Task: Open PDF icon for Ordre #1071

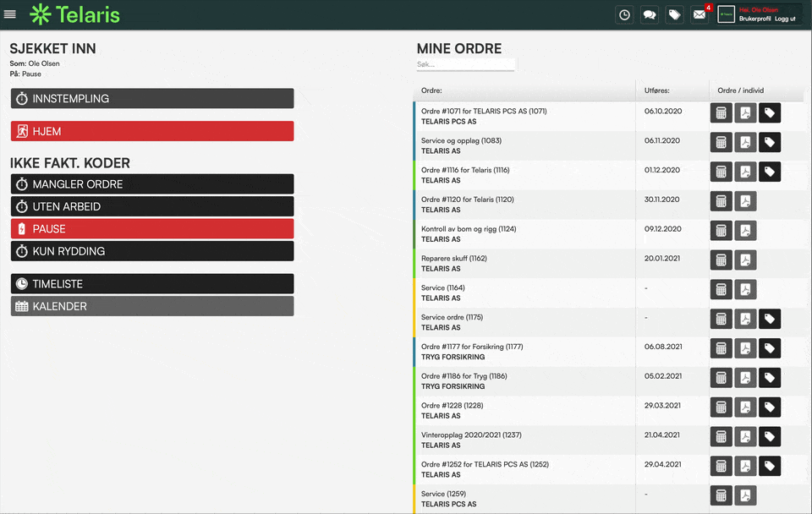Action: (x=745, y=112)
